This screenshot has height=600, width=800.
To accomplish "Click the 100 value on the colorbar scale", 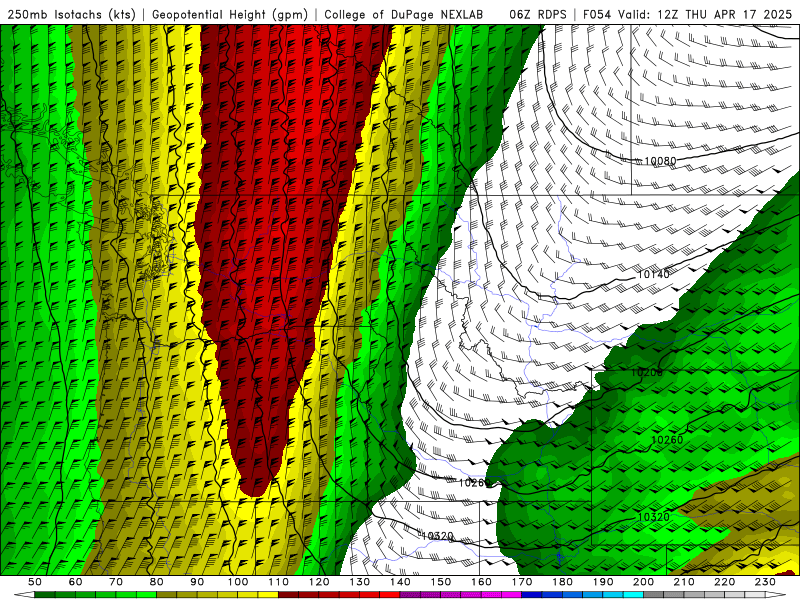I will click(238, 582).
